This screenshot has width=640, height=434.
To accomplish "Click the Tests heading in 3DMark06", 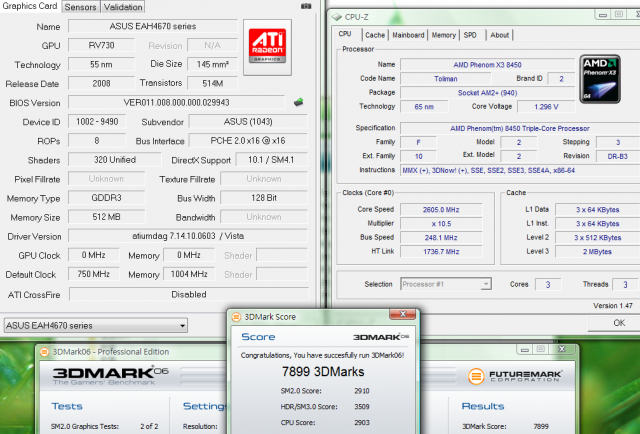I will (67, 406).
